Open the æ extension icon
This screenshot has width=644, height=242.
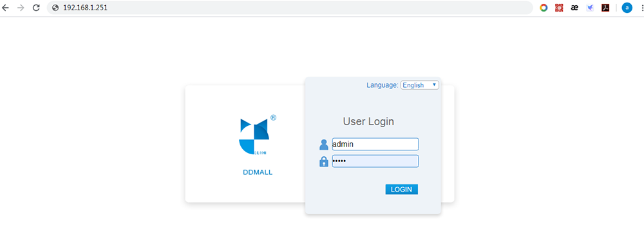574,7
